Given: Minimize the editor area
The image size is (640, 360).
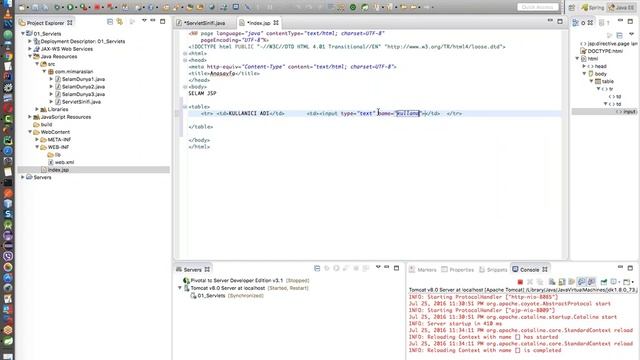Looking at the screenshot, I should 550,21.
